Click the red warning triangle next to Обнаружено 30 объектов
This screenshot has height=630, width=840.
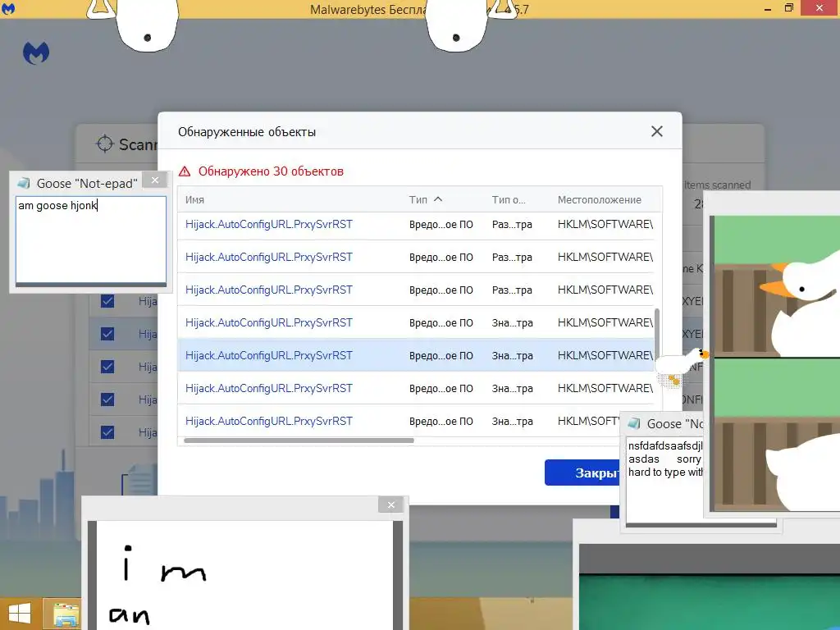coord(185,171)
